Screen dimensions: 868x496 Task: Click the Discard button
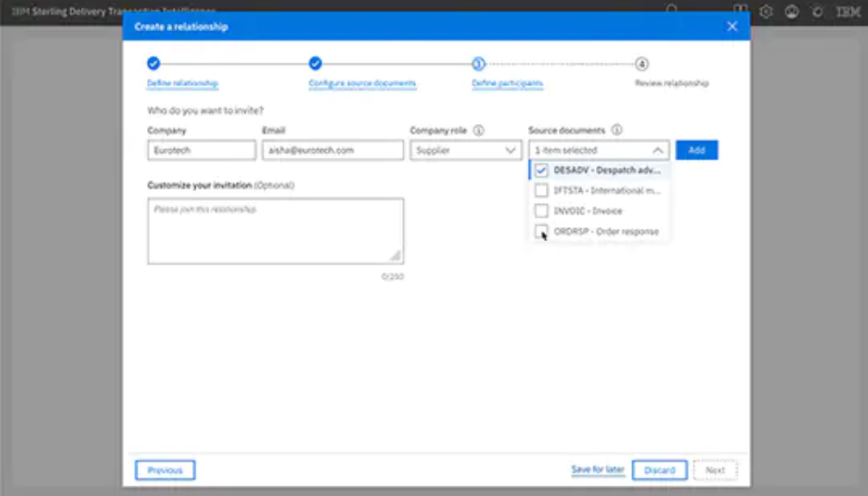coord(660,470)
